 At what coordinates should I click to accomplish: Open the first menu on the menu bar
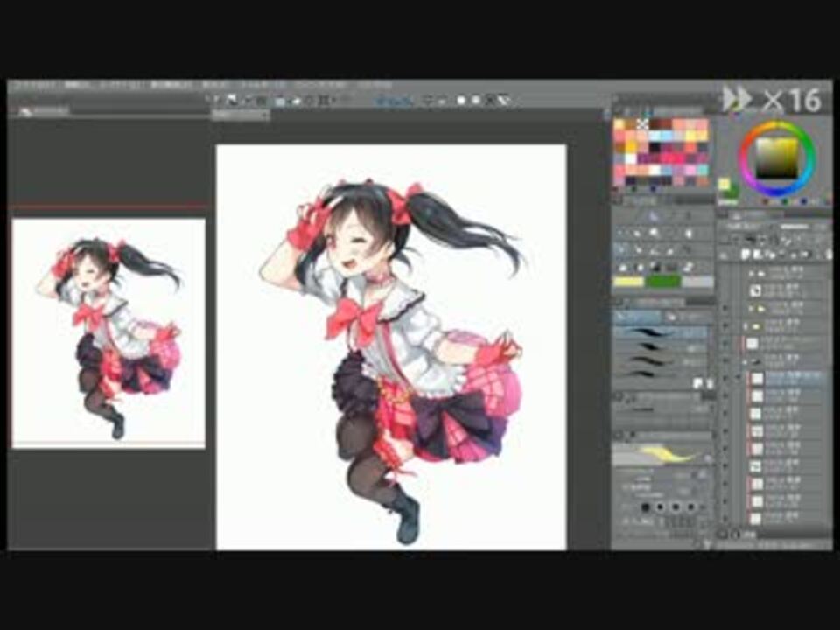[x=33, y=86]
